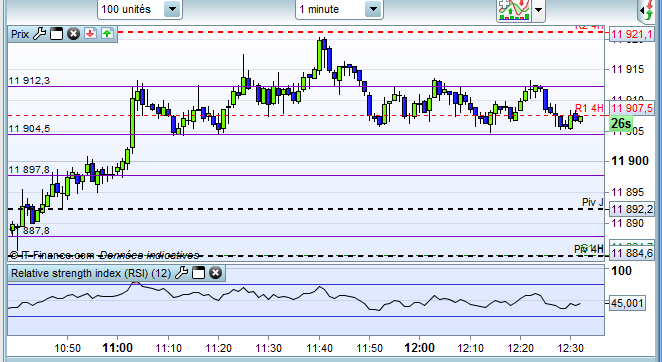Click the 12:30 time axis label
The width and height of the screenshot is (662, 362).
(x=570, y=348)
